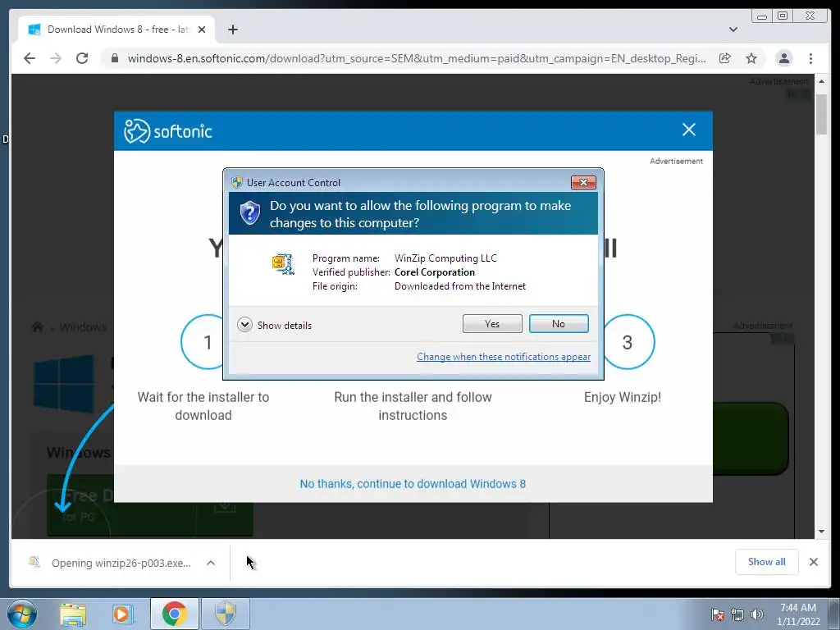Open the Windows Start menu
The image size is (840, 630).
(x=22, y=614)
